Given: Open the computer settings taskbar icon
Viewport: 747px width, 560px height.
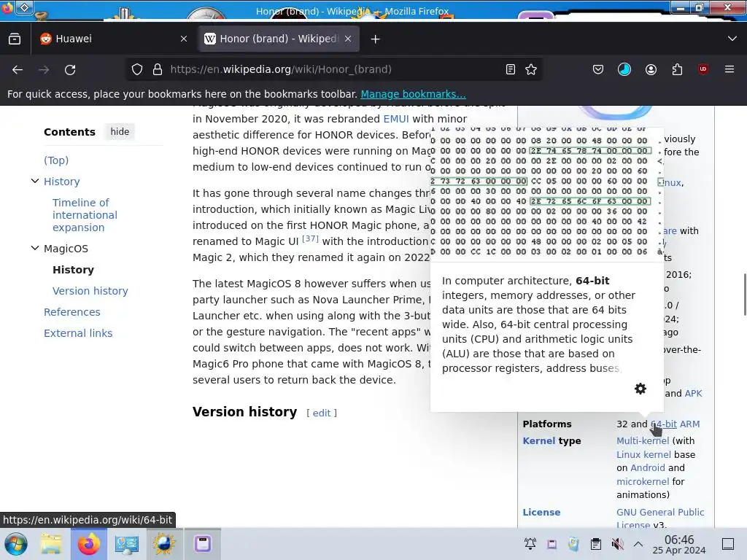Looking at the screenshot, I should click(127, 544).
